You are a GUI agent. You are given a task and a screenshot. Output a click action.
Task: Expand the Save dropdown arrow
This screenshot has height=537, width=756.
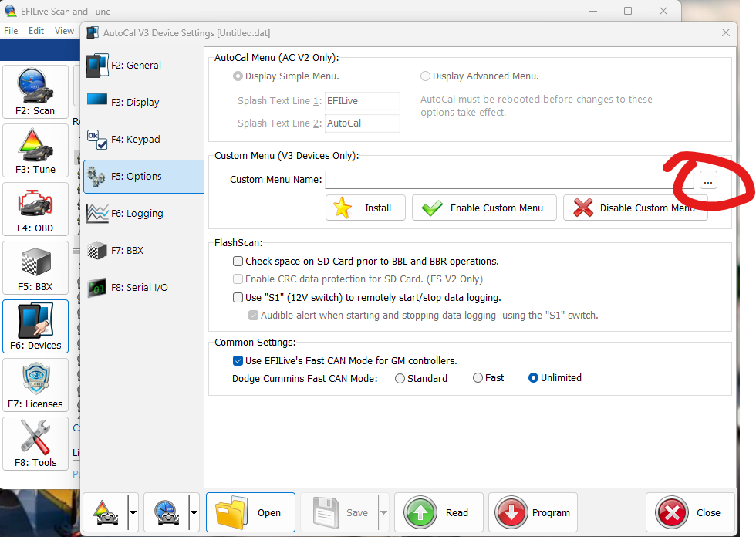coord(384,512)
